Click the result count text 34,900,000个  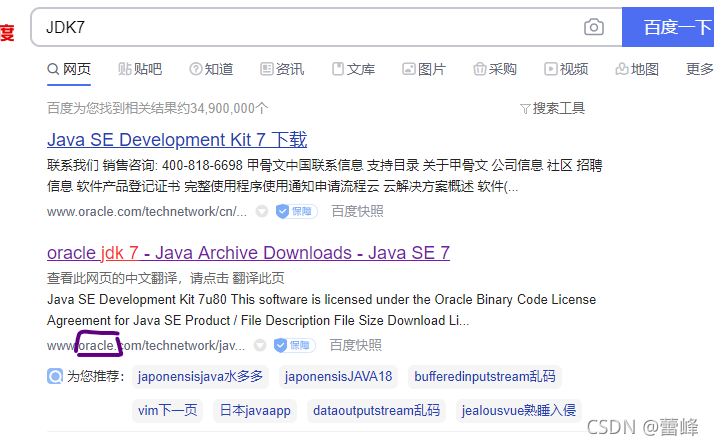[229, 108]
